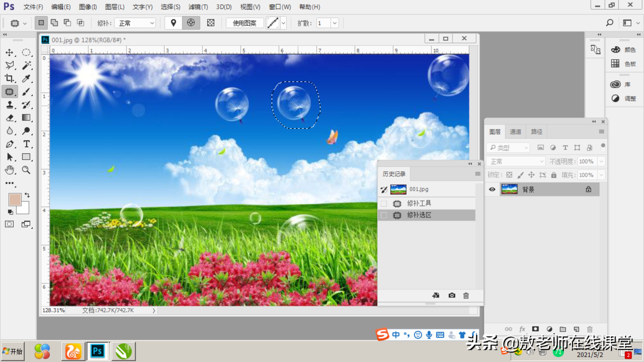Hide the 背景 layer visibility eye
The image size is (644, 362).
tap(492, 189)
